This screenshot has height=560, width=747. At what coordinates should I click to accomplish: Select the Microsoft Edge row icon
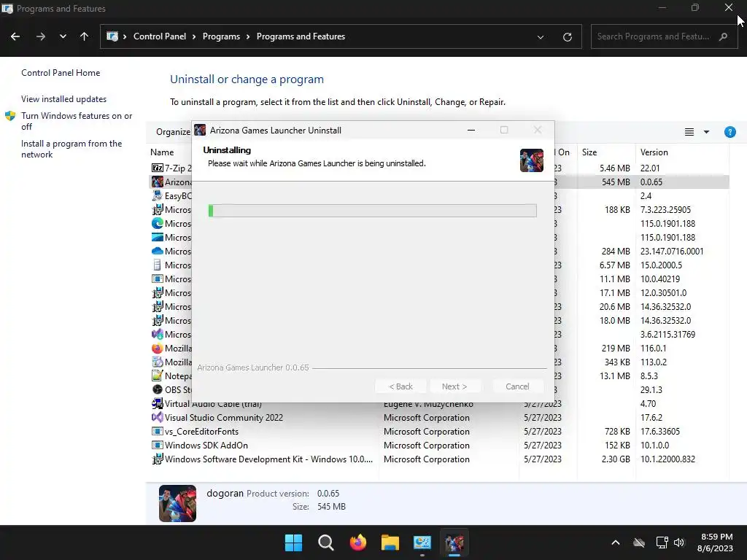158,223
